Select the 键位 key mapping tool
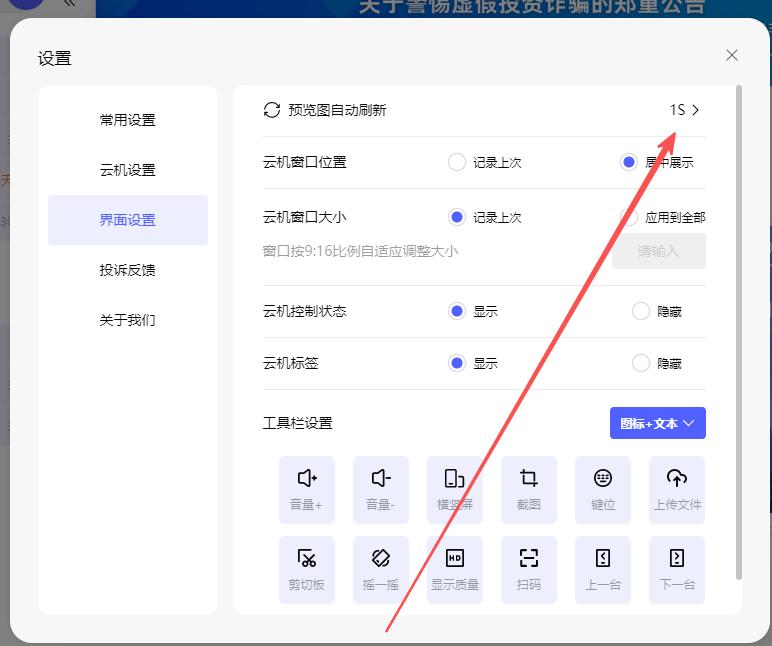The image size is (772, 646). pyautogui.click(x=603, y=489)
